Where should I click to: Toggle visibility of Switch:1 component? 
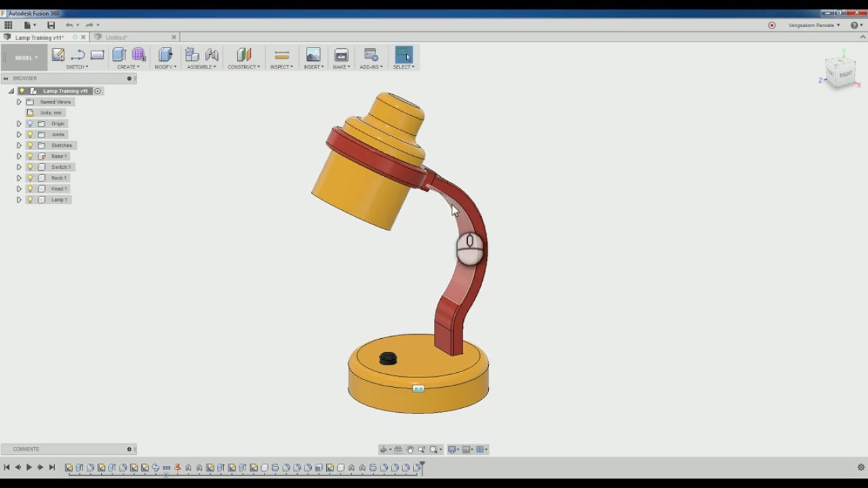tap(30, 167)
